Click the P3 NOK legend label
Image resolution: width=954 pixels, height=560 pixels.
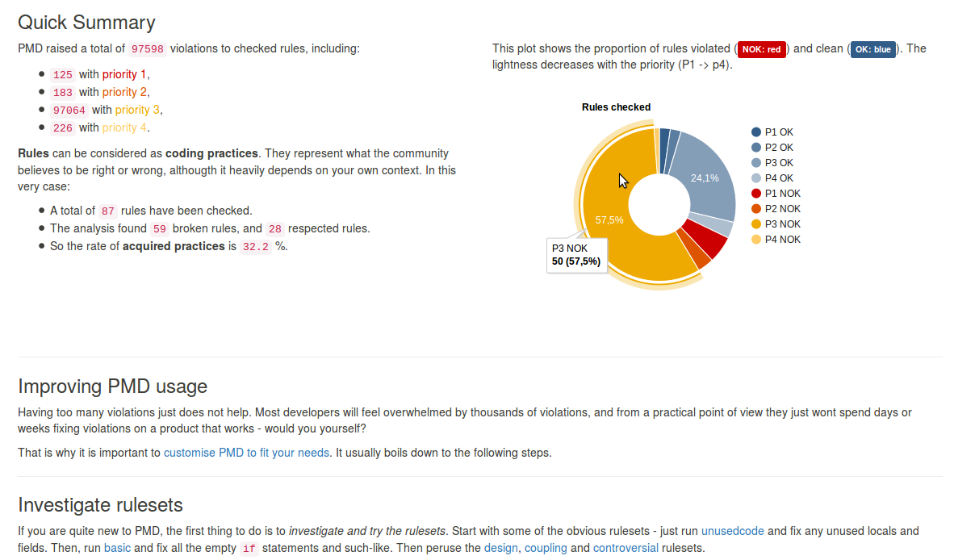tap(782, 224)
